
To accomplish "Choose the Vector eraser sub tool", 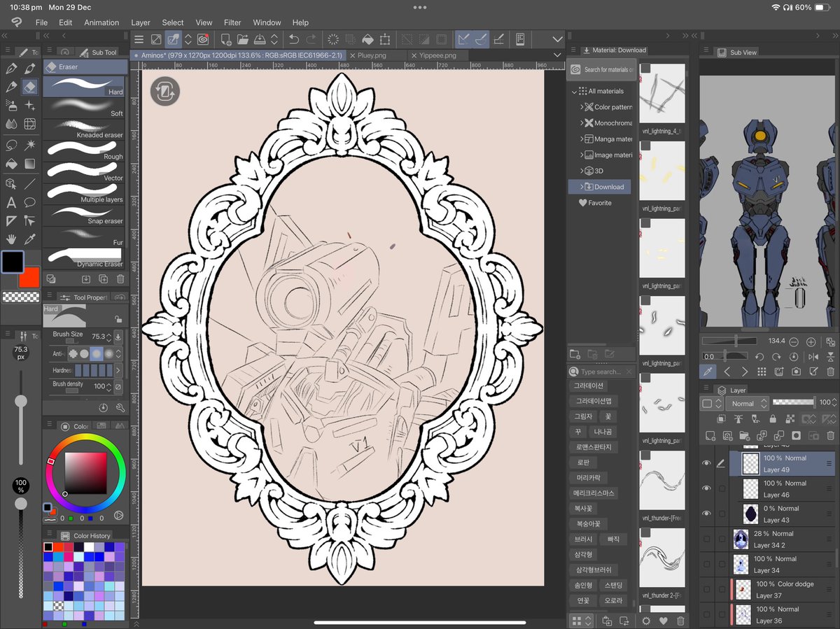I will [x=85, y=171].
